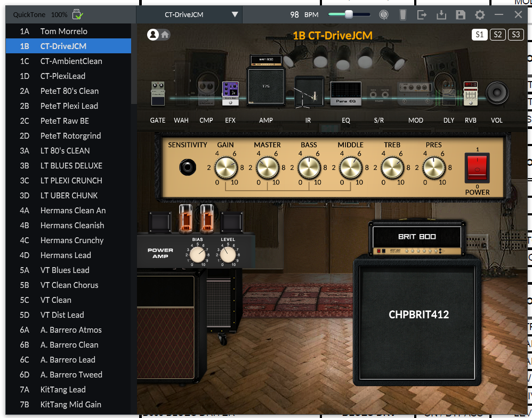The width and height of the screenshot is (532, 418).
Task: Select preset 4C Hermans Crunchy
Action: coord(68,240)
